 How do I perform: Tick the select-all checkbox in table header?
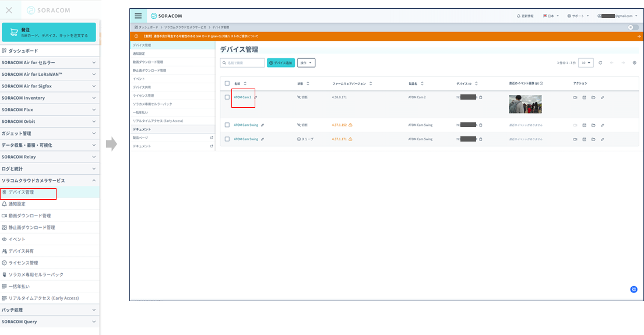pyautogui.click(x=227, y=83)
